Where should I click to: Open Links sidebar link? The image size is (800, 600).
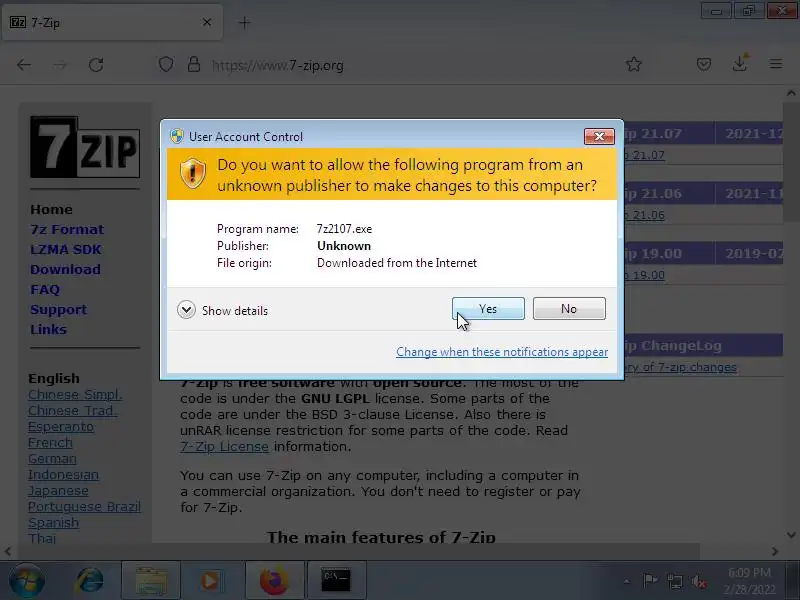[48, 330]
